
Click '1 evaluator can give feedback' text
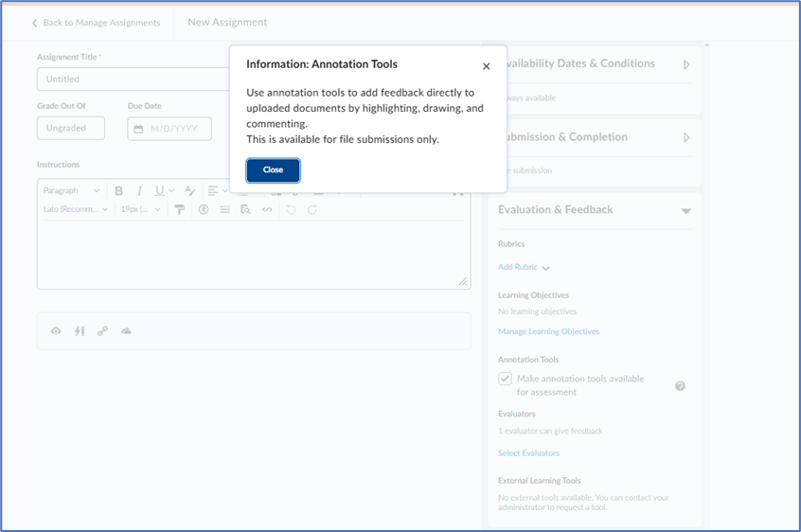[x=550, y=431]
